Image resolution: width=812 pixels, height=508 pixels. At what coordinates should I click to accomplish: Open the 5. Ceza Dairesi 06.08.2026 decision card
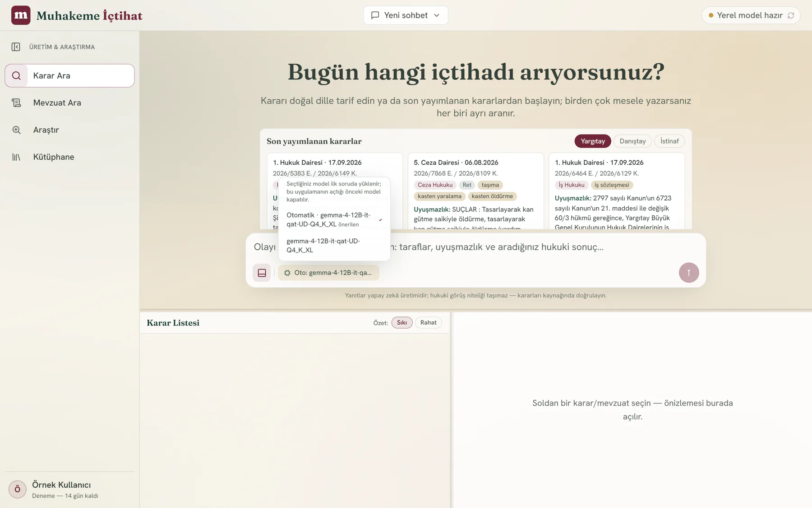pyautogui.click(x=475, y=191)
